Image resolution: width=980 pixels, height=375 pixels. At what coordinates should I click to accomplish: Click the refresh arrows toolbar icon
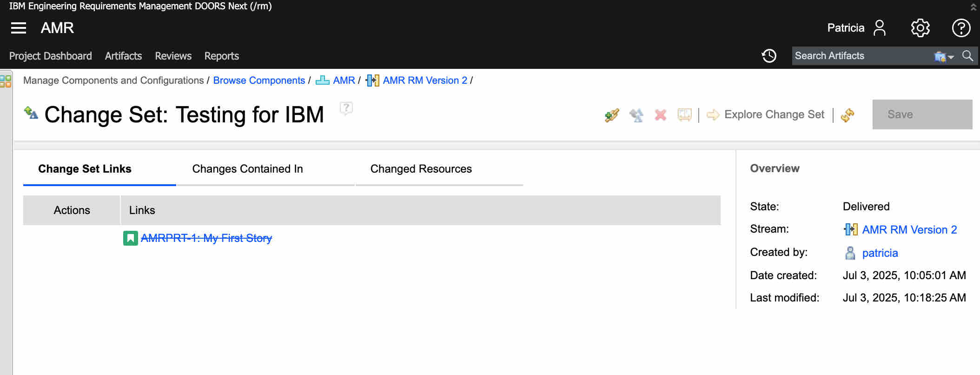848,115
